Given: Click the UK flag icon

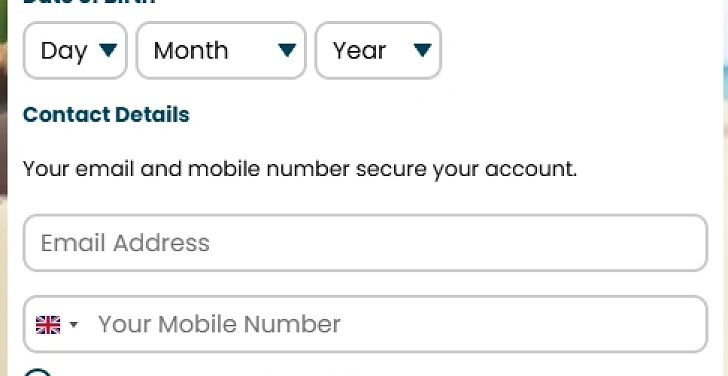Looking at the screenshot, I should click(x=48, y=325).
